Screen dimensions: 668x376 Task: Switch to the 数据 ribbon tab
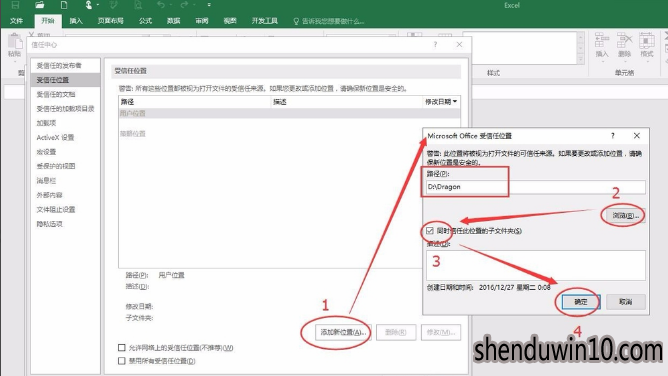coord(173,21)
